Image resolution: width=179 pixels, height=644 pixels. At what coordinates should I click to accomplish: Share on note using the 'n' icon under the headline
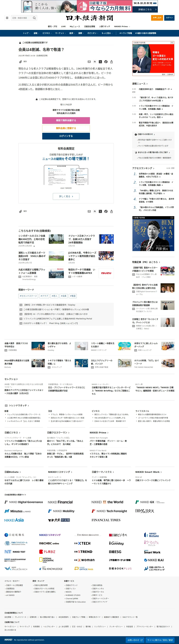tap(95, 62)
